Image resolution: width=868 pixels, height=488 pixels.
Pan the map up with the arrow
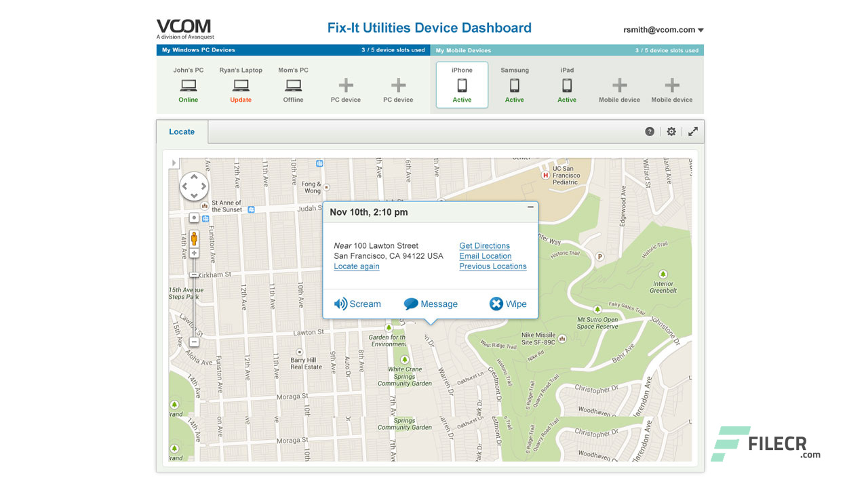[194, 177]
